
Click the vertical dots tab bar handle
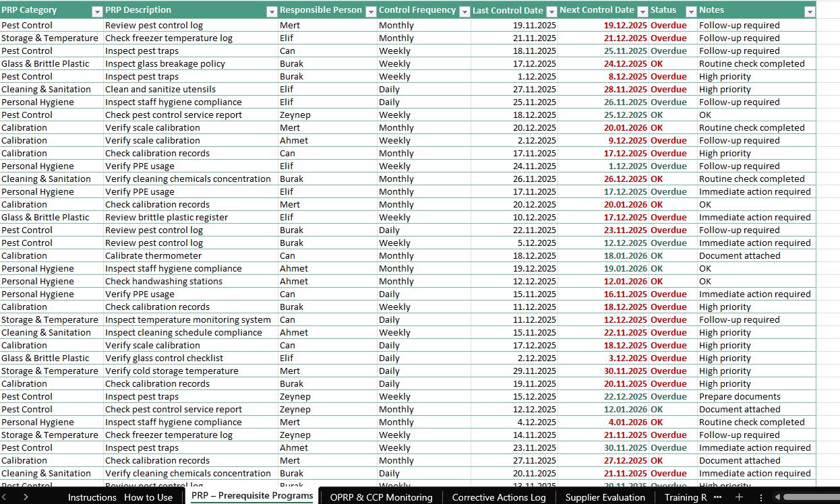coord(761,497)
